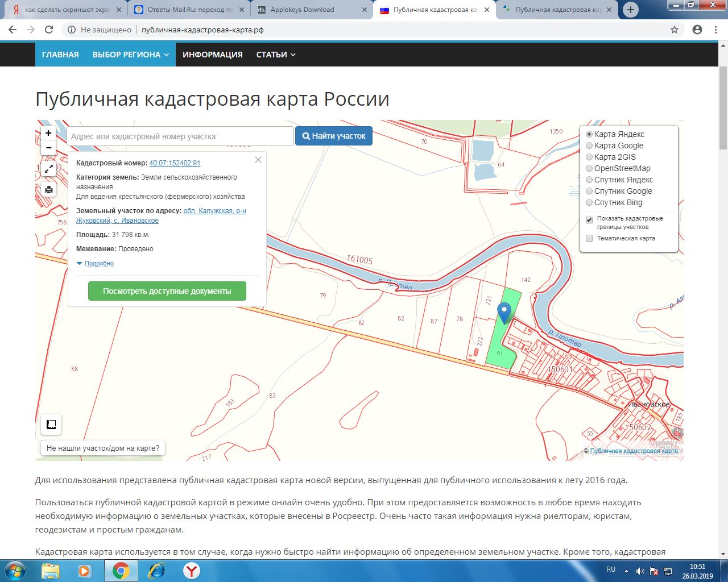The height and width of the screenshot is (582, 728).
Task: Toggle fullscreen map mode icon
Action: [x=49, y=169]
